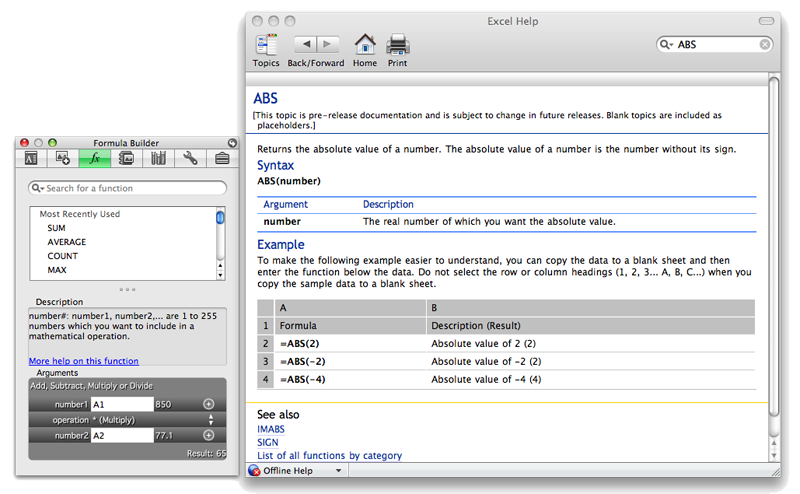The height and width of the screenshot is (494, 800).
Task: Click the =ABS(-4) example cell
Action: point(350,379)
